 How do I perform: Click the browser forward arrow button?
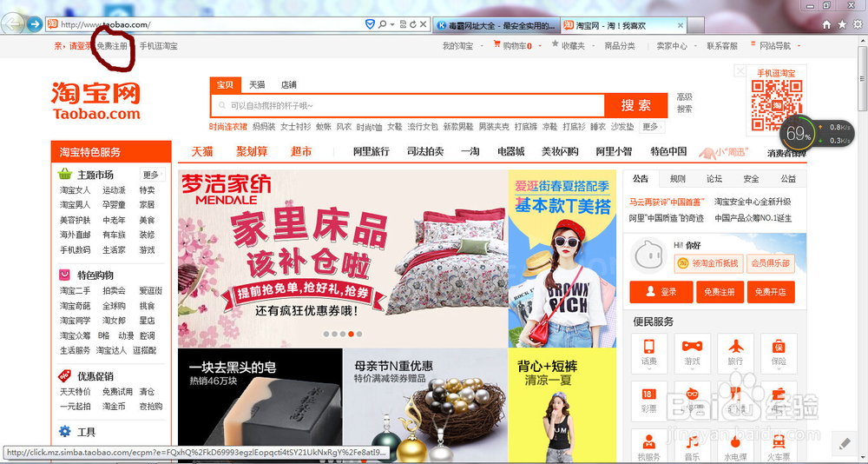[x=35, y=24]
